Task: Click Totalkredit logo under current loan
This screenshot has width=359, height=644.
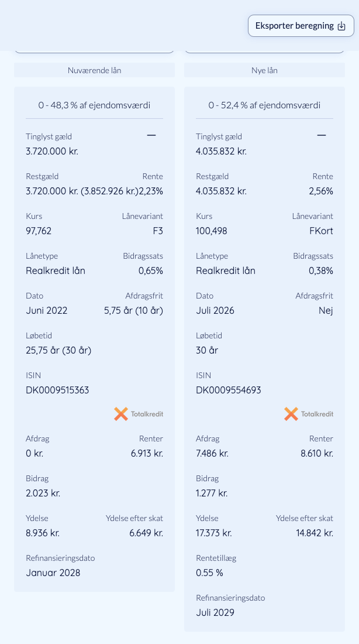Action: tap(138, 414)
